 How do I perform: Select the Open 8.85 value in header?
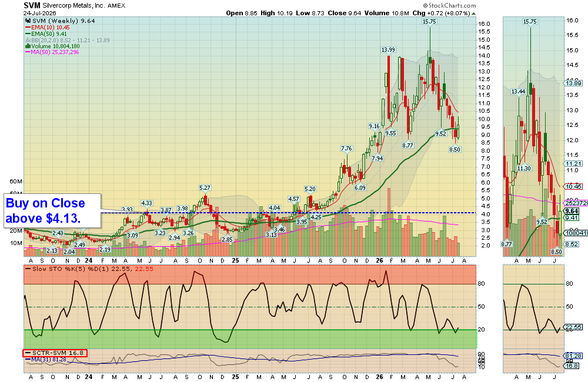pos(242,13)
